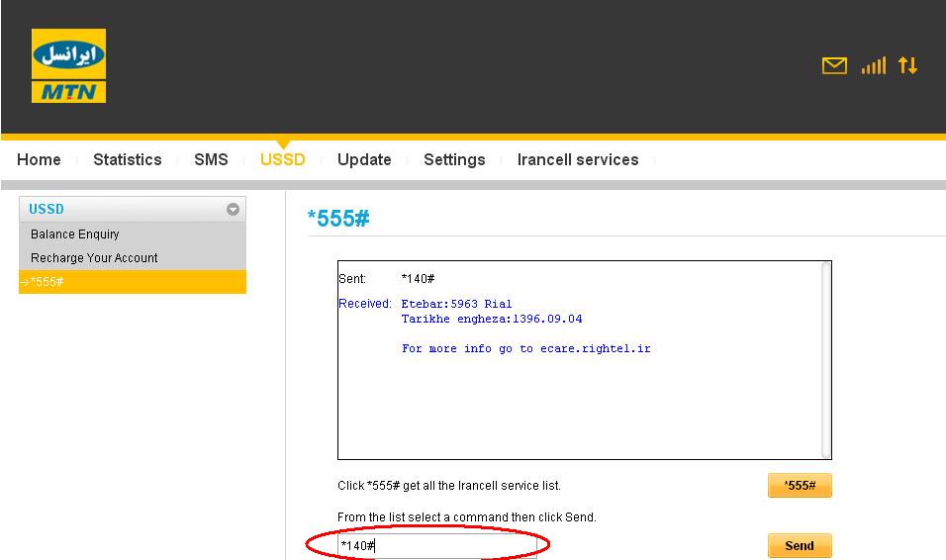946x560 pixels.
Task: Click the response box vertical scrollbar
Action: coord(826,360)
